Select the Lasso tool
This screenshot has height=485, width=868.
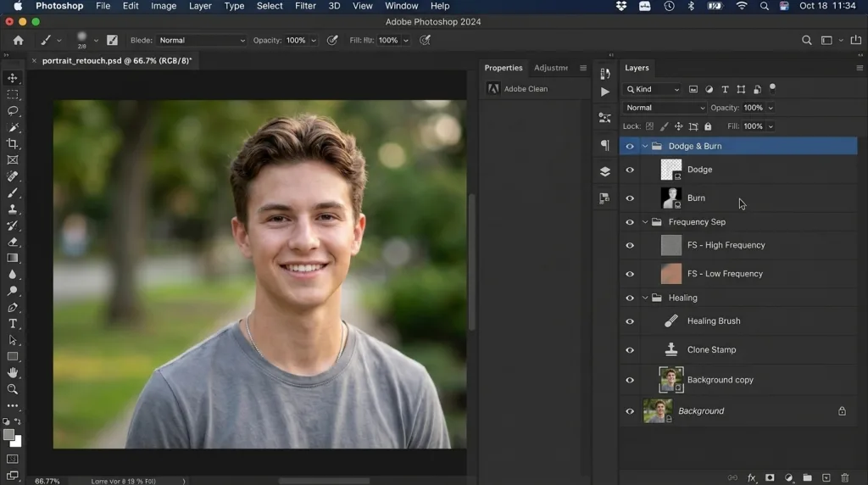(12, 111)
